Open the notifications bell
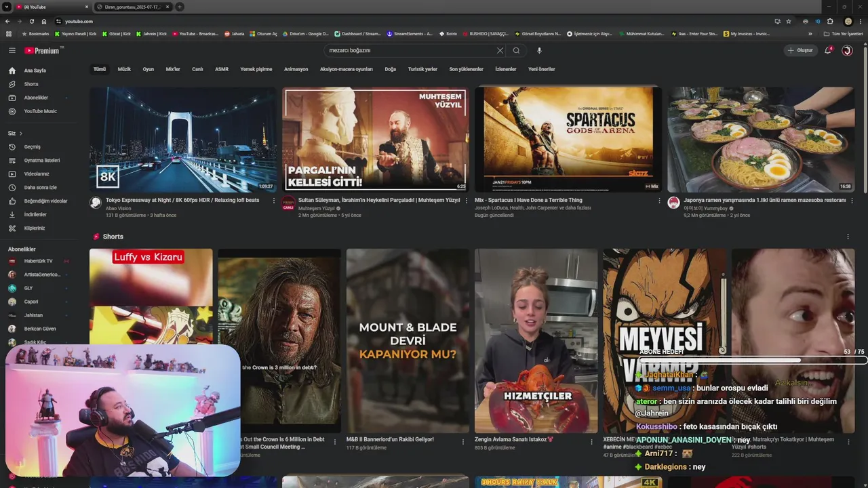 (x=827, y=50)
